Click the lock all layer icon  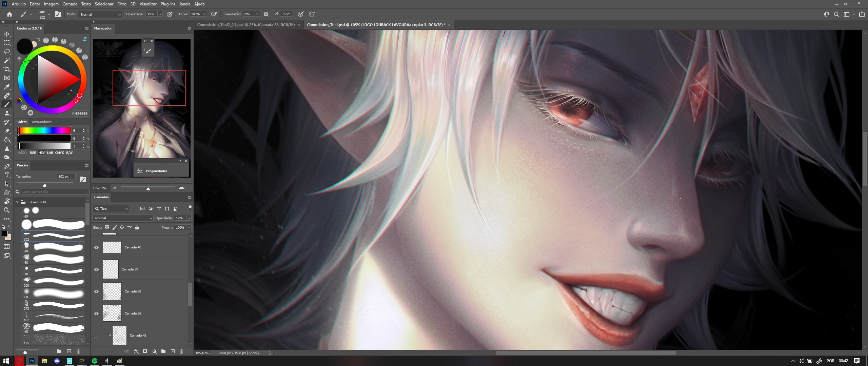coord(137,227)
